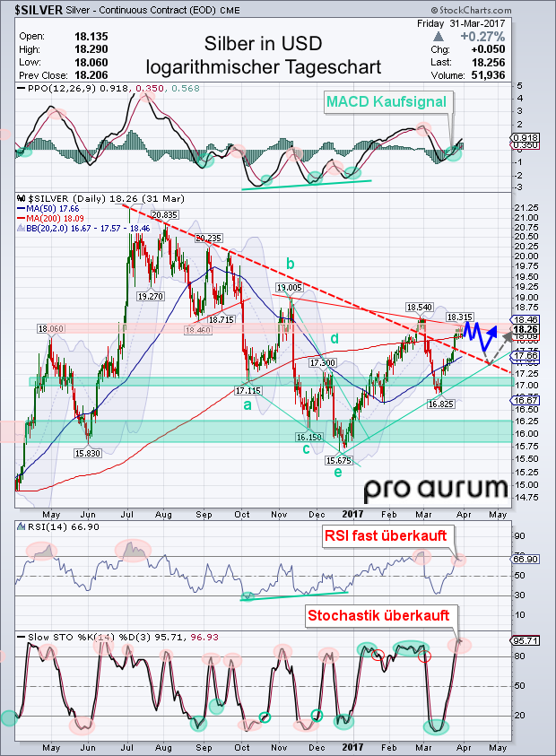Click the blue zigzag projection arrow
The width and height of the screenshot is (556, 756).
click(481, 336)
